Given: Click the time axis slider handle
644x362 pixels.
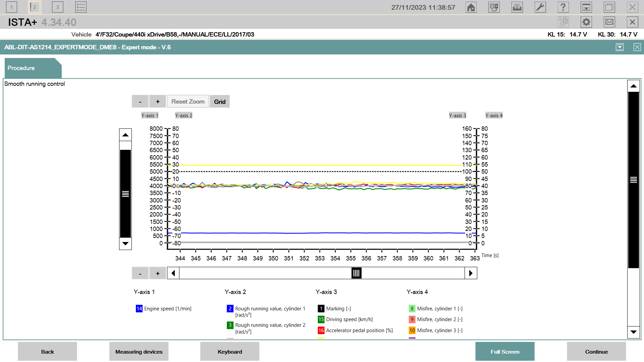Looking at the screenshot, I should tap(356, 273).
